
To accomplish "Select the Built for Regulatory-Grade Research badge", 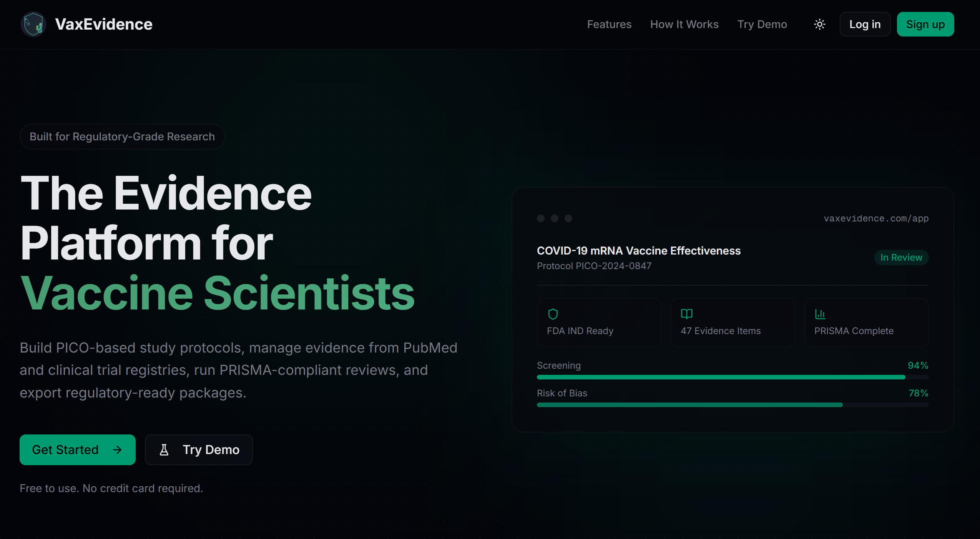I will pos(122,136).
